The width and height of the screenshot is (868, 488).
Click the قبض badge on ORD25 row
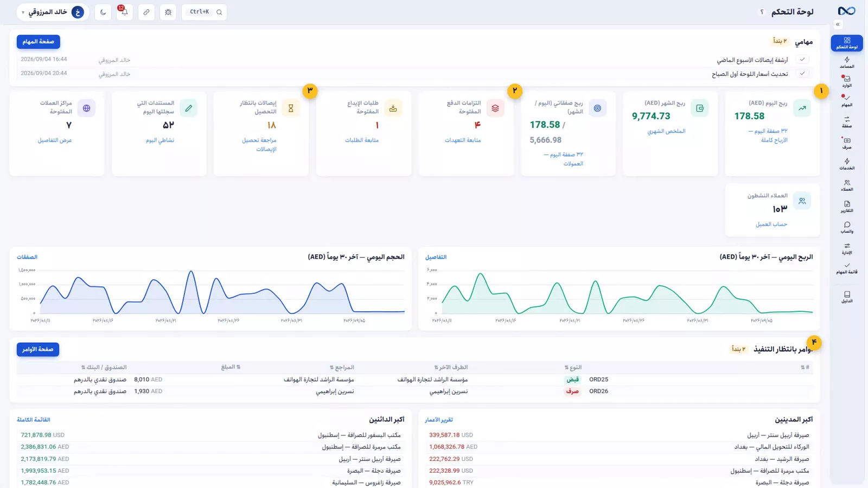(573, 380)
